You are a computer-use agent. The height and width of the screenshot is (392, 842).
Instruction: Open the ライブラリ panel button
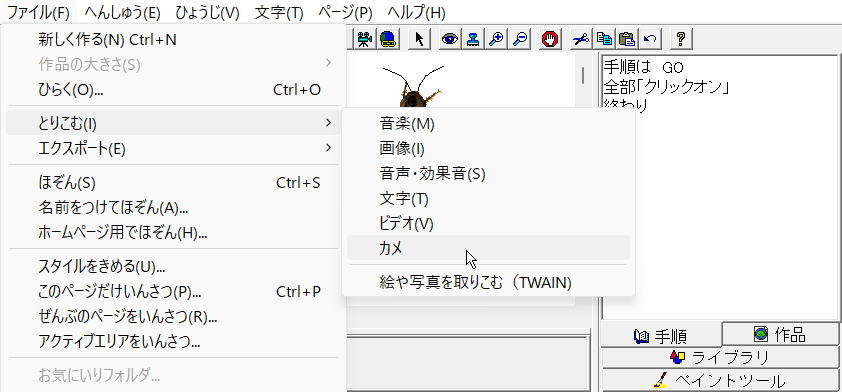click(x=720, y=357)
